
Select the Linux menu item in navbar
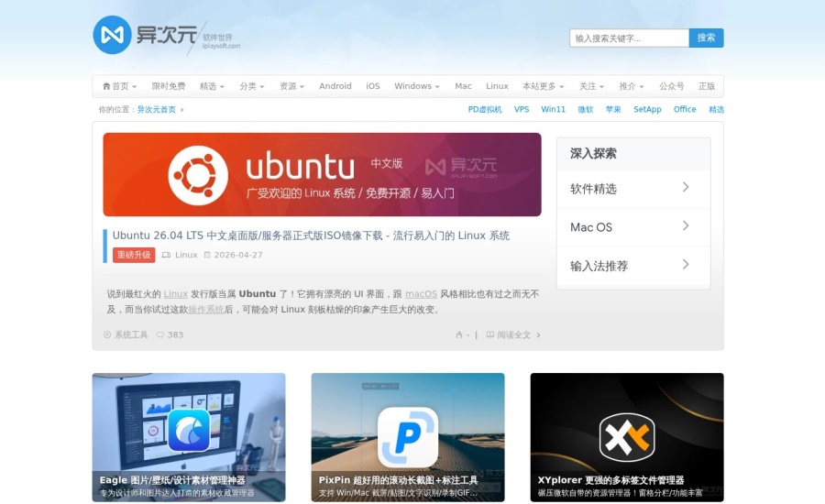coord(497,86)
